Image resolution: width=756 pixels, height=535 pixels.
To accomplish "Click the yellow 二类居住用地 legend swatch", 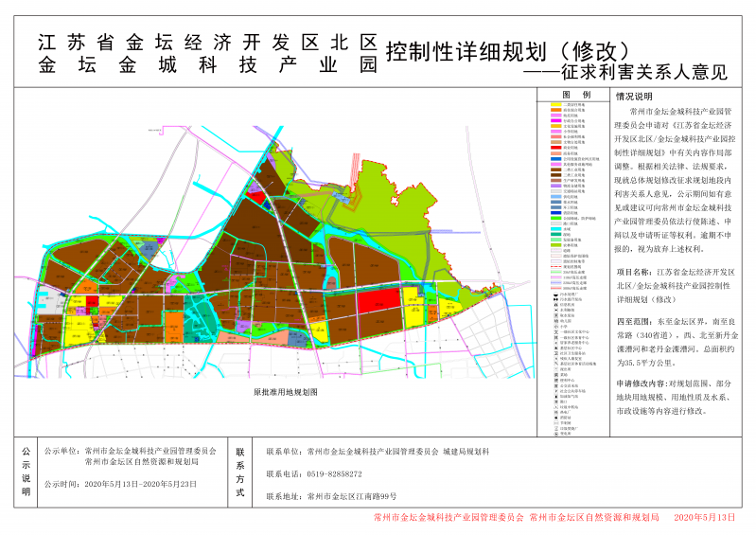I will click(556, 105).
